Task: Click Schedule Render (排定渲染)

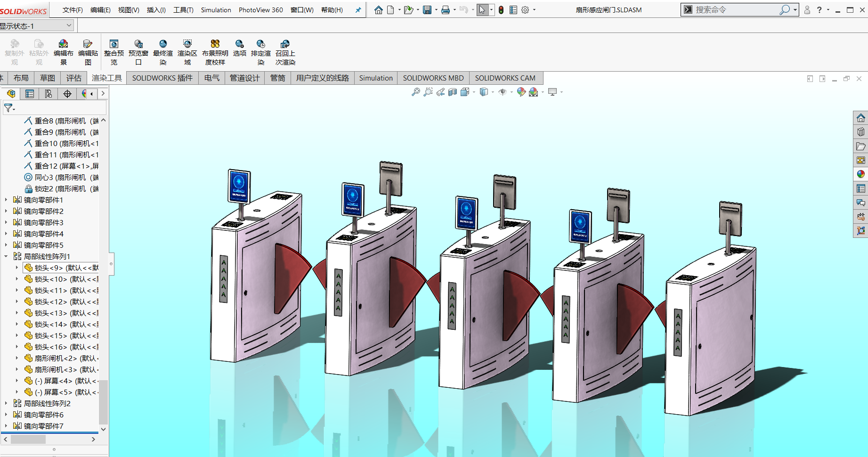Action: pyautogui.click(x=261, y=52)
